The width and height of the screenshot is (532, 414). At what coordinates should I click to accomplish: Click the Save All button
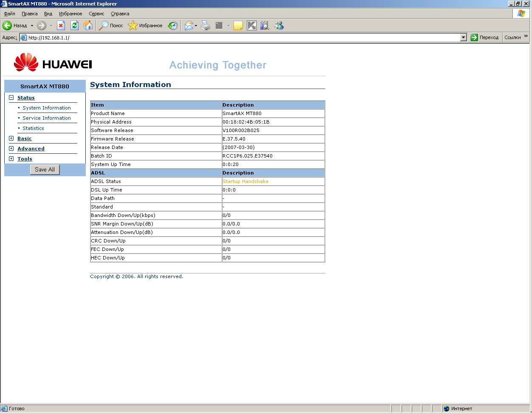[x=45, y=169]
